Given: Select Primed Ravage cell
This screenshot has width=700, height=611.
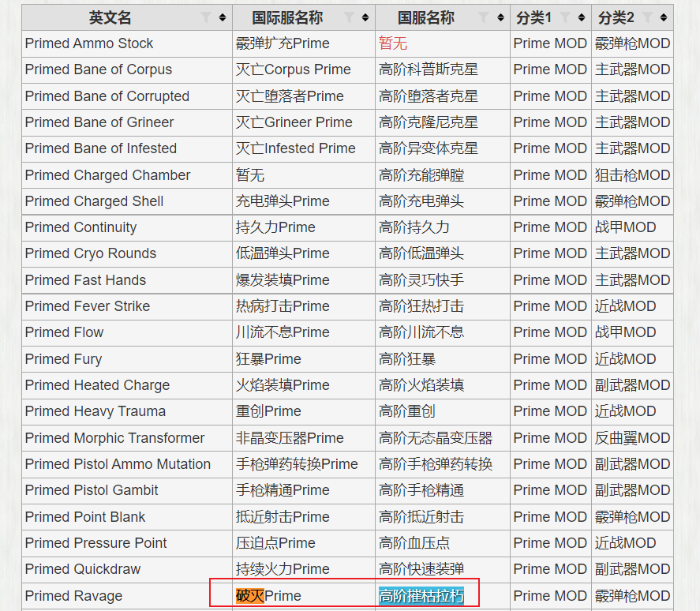Looking at the screenshot, I should click(x=127, y=596).
